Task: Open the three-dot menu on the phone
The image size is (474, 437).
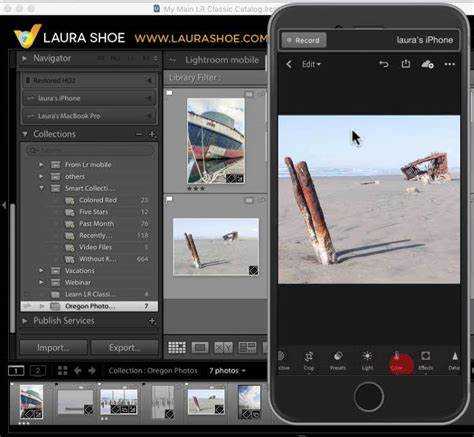Action: tap(450, 64)
